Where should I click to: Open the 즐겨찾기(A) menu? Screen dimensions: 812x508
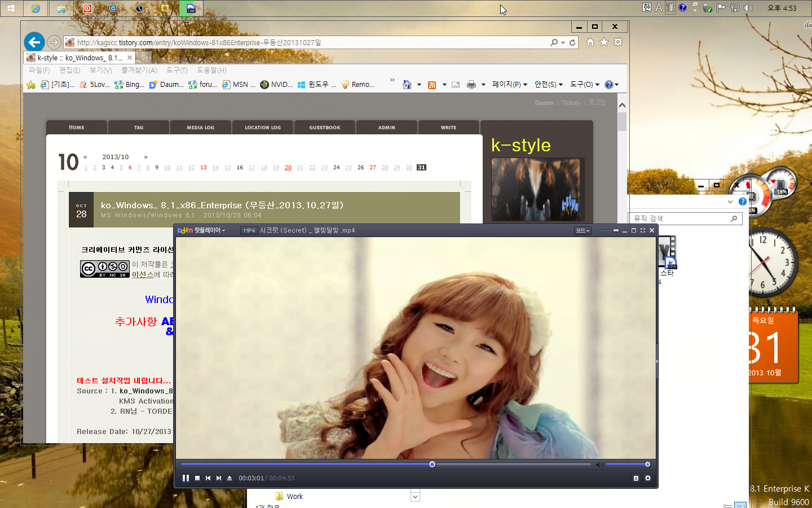[139, 70]
